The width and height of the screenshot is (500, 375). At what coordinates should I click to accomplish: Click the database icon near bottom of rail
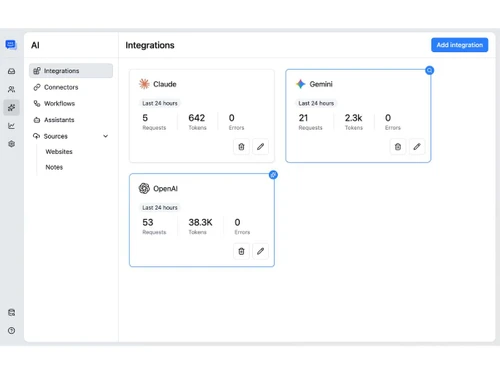point(11,312)
